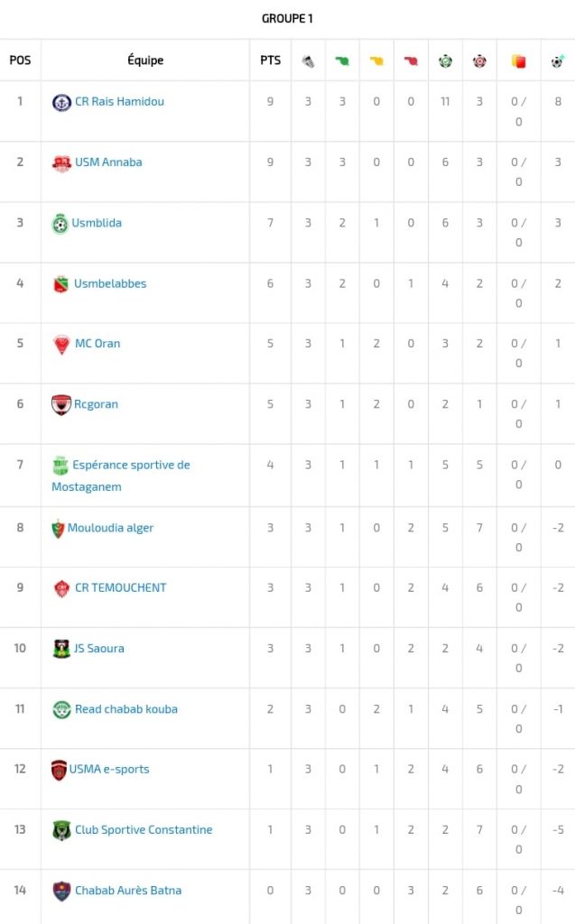Open the Usmblida team link
The image size is (575, 924).
click(97, 223)
